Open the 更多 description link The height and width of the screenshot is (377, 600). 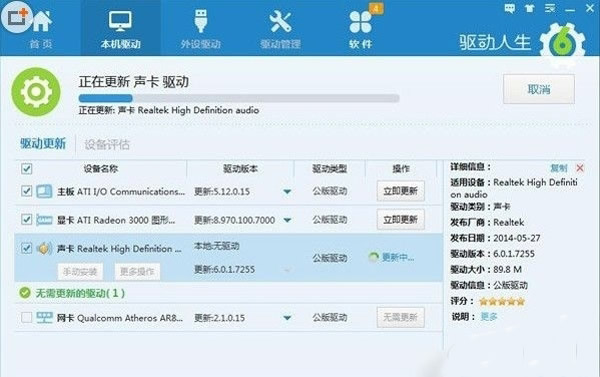489,317
